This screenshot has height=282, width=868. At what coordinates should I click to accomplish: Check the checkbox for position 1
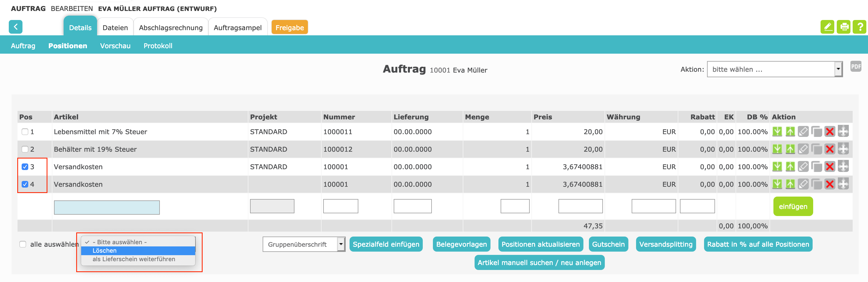(x=25, y=132)
